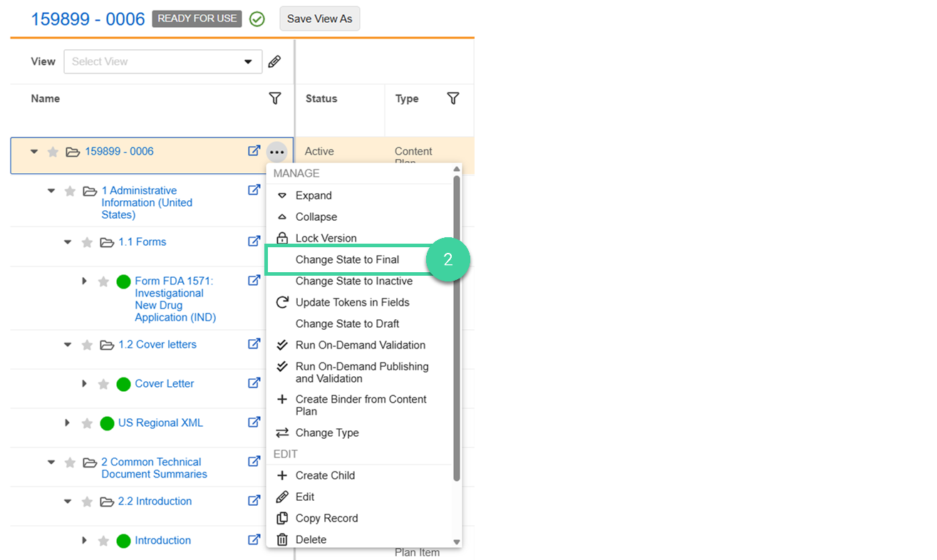Viewport: 937px width, 560px height.
Task: Toggle star on US Regional XML row
Action: point(87,423)
